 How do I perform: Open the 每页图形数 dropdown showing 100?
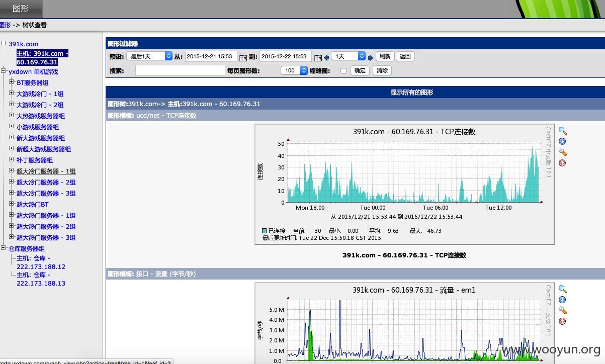point(294,70)
